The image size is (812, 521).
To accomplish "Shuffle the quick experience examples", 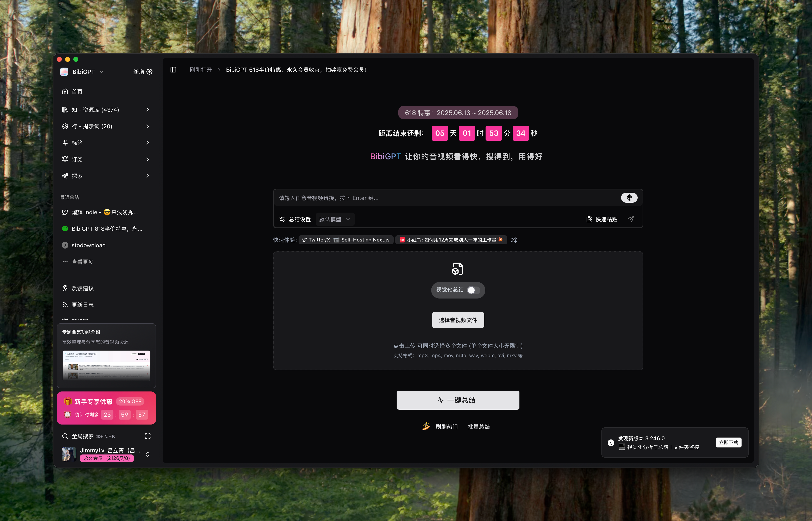I will click(x=514, y=240).
